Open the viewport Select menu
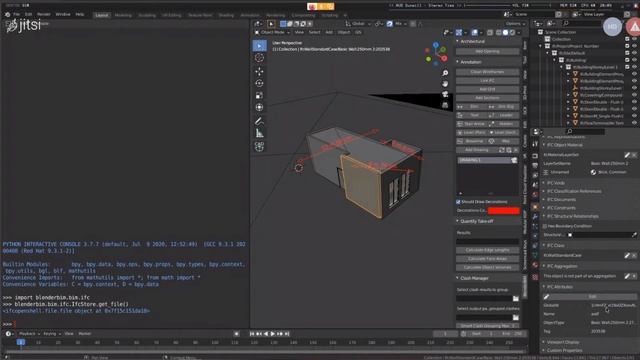This screenshot has height=360, width=640. click(314, 33)
